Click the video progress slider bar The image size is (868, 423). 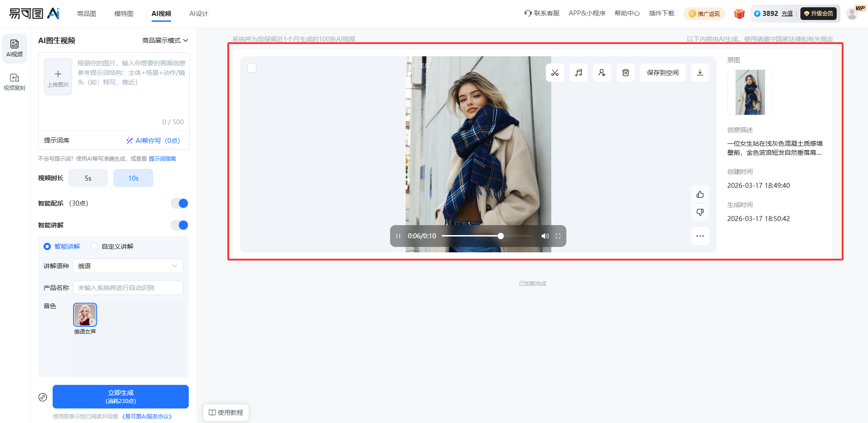486,236
